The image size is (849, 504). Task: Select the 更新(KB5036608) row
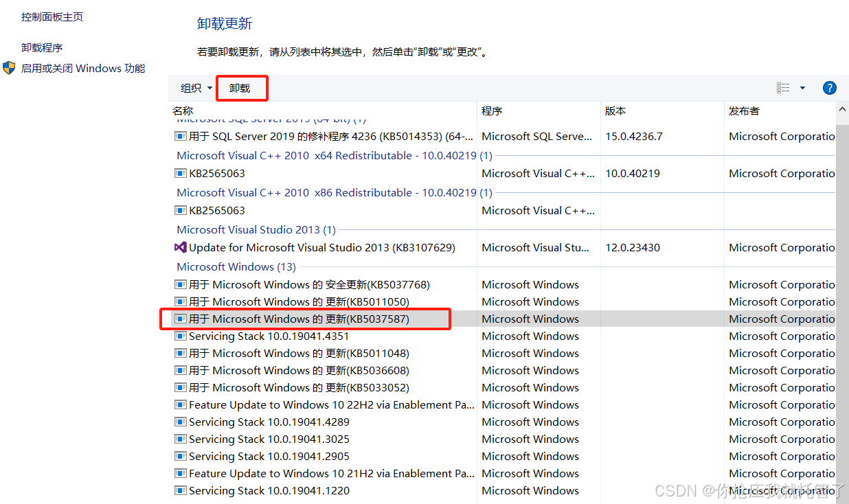503,370
